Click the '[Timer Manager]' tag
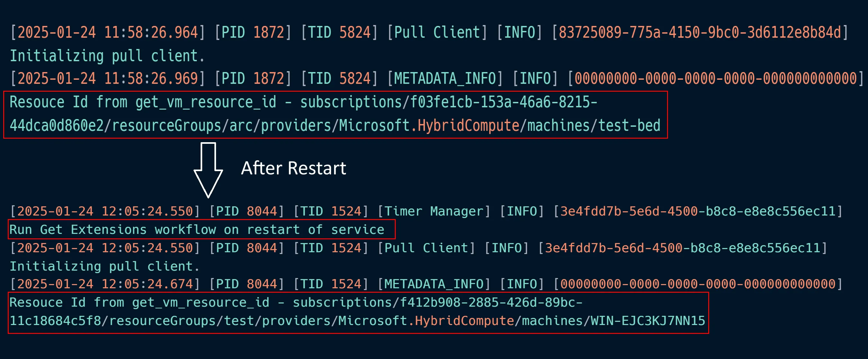 (x=434, y=211)
